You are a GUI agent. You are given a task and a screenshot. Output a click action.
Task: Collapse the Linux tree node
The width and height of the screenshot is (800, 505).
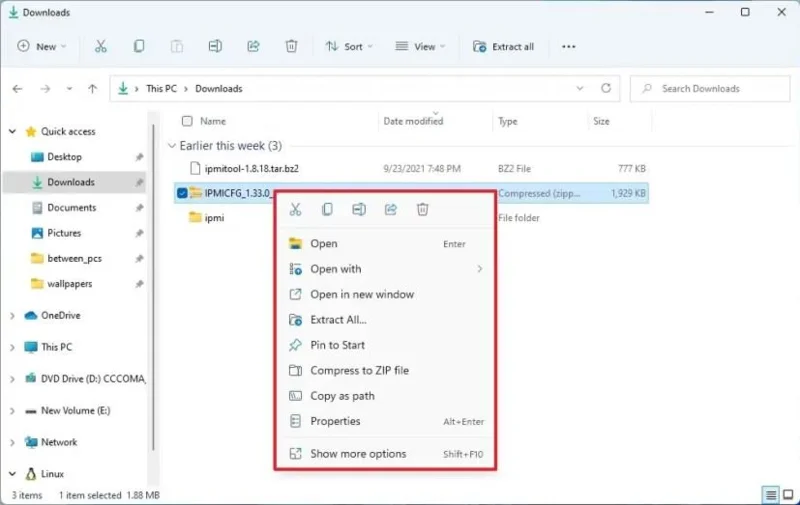click(x=12, y=474)
